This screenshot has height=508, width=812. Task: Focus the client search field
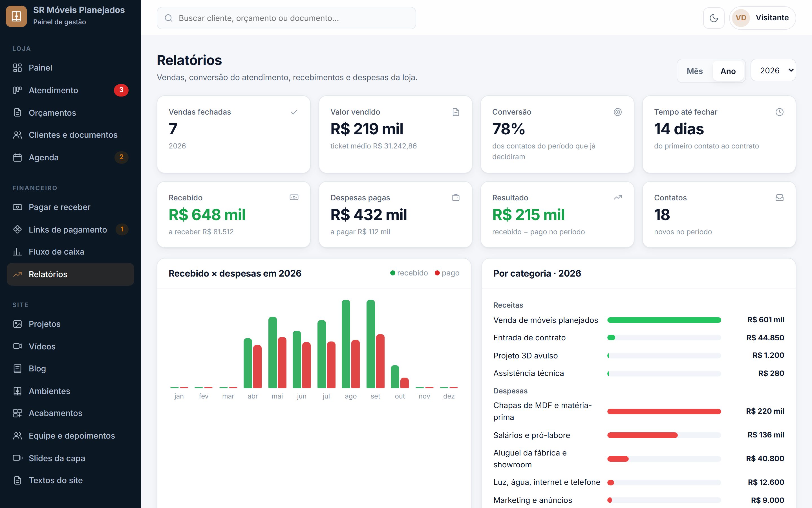286,18
